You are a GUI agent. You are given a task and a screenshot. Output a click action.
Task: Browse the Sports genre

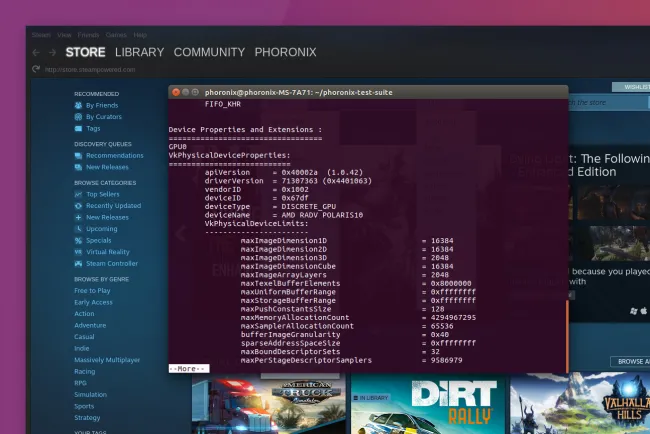(84, 406)
